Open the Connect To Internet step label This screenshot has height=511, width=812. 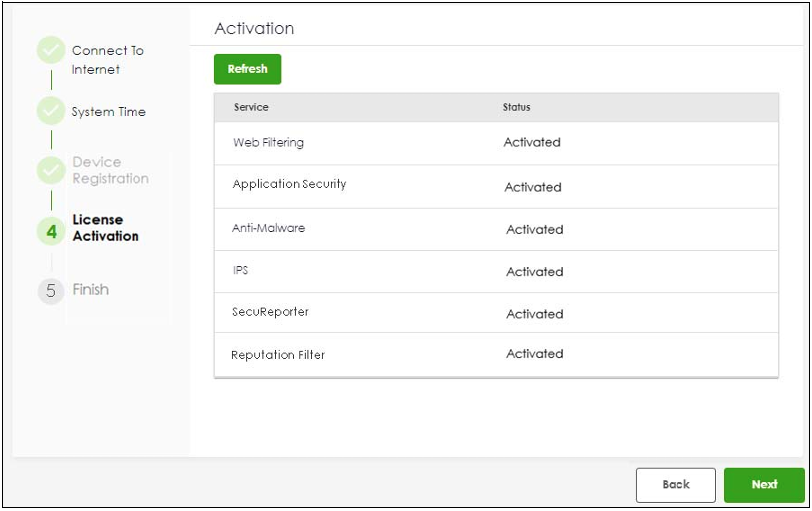pyautogui.click(x=108, y=60)
